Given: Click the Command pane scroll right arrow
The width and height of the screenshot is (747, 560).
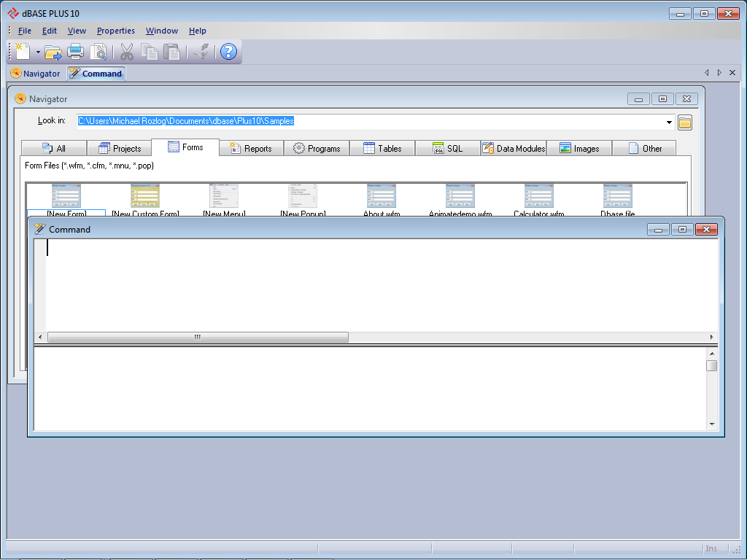Looking at the screenshot, I should (x=712, y=337).
